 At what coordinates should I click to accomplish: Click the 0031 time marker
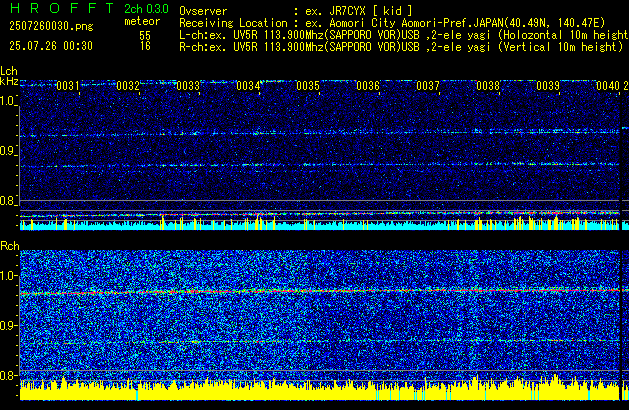(68, 86)
